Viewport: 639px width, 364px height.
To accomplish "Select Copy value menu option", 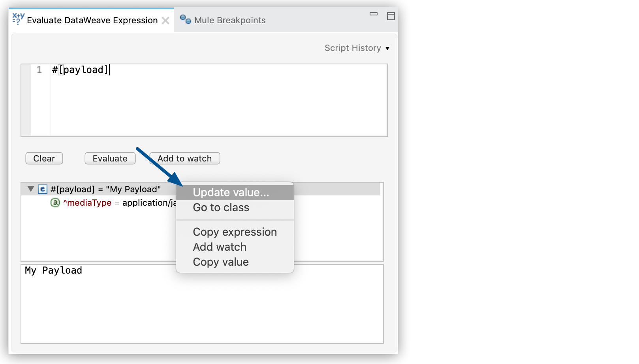I will (x=220, y=262).
